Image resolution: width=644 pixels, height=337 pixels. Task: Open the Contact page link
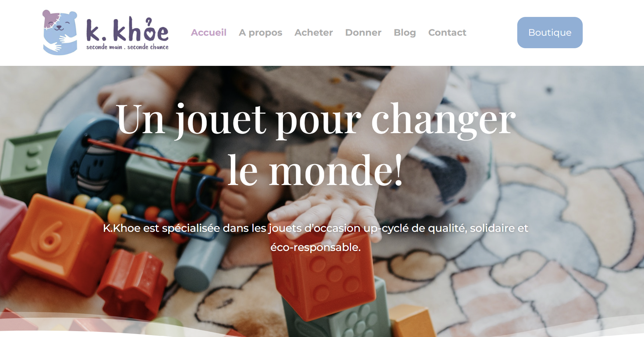pyautogui.click(x=447, y=32)
